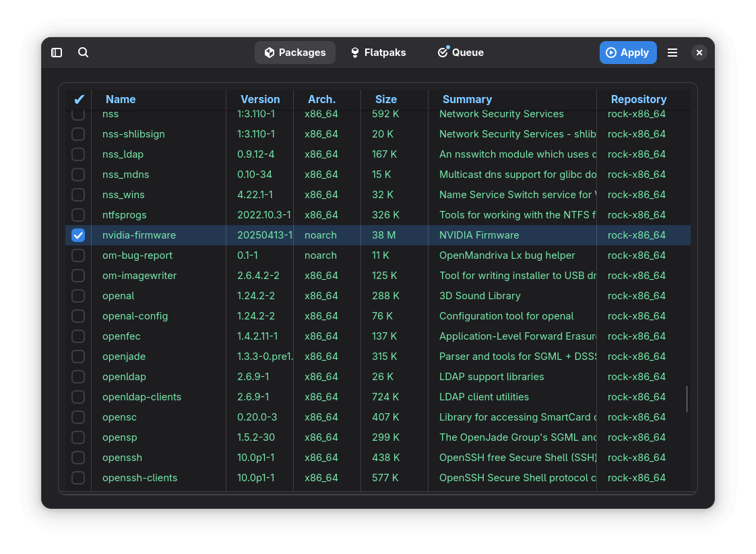The image size is (756, 554).
Task: Open the package search
Action: (x=84, y=53)
